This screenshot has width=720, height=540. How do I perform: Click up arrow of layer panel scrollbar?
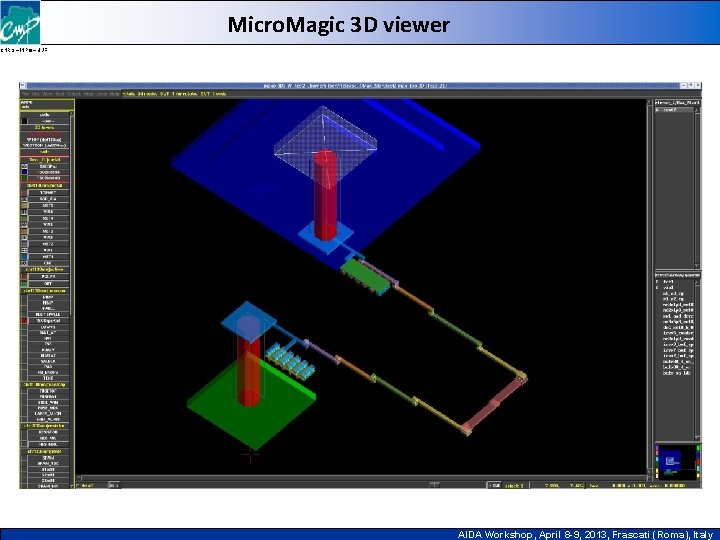tap(72, 114)
